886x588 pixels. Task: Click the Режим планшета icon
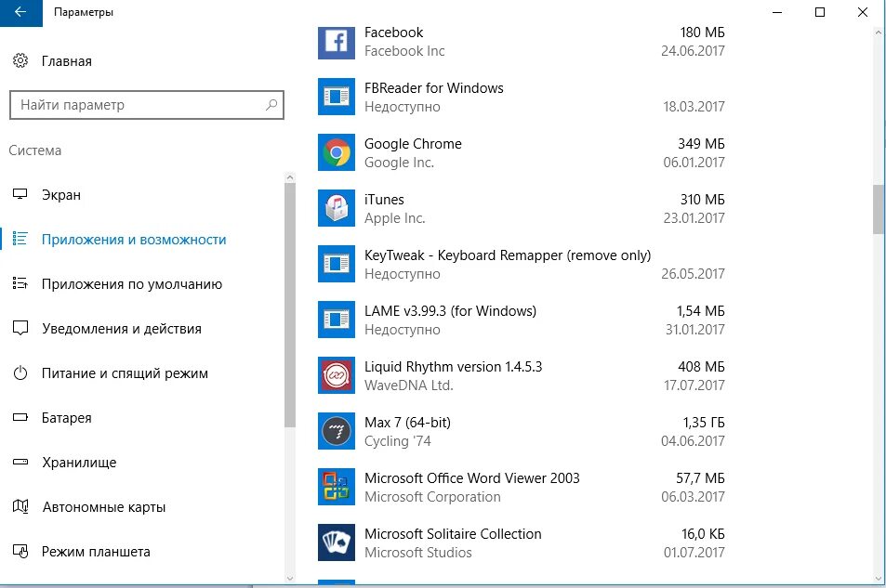click(20, 551)
